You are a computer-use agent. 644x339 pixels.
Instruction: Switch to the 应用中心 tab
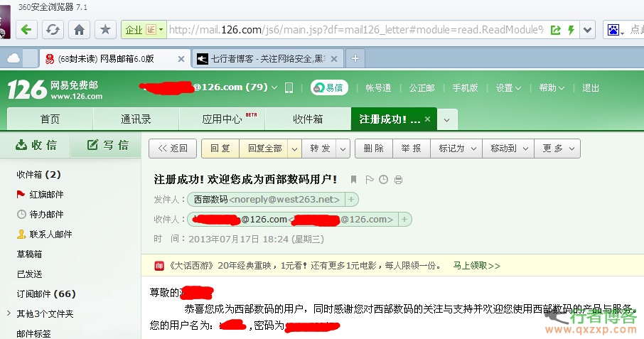click(x=222, y=119)
